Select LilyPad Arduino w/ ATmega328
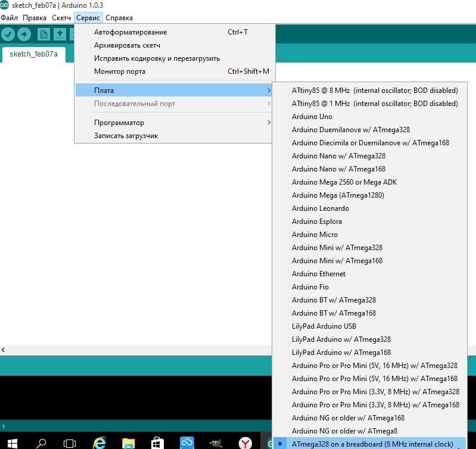The width and height of the screenshot is (476, 449). click(x=369, y=339)
